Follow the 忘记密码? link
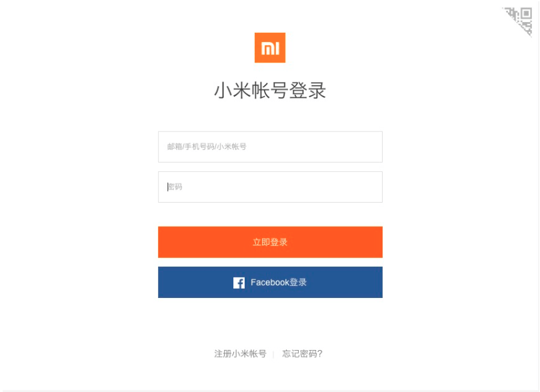The width and height of the screenshot is (540, 392). pos(302,354)
